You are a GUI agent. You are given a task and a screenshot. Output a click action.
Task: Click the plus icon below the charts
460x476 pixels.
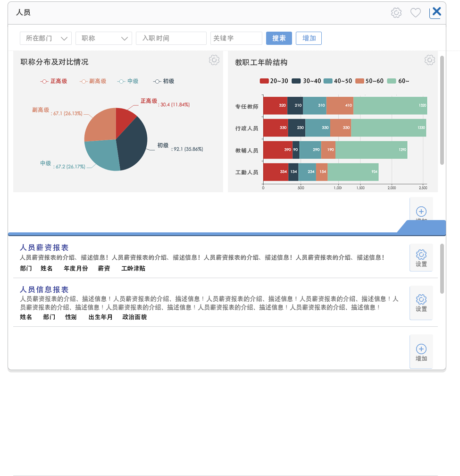[x=421, y=212]
